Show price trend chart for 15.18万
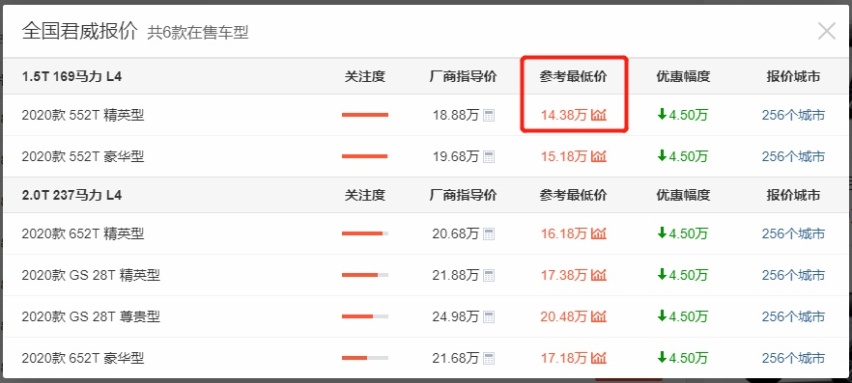 coord(598,156)
